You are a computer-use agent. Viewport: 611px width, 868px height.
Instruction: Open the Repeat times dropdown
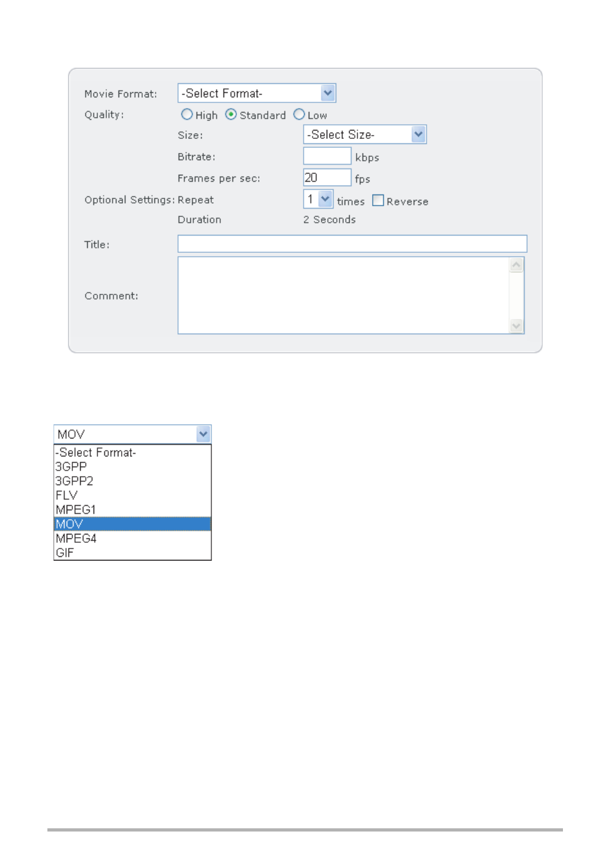click(318, 200)
